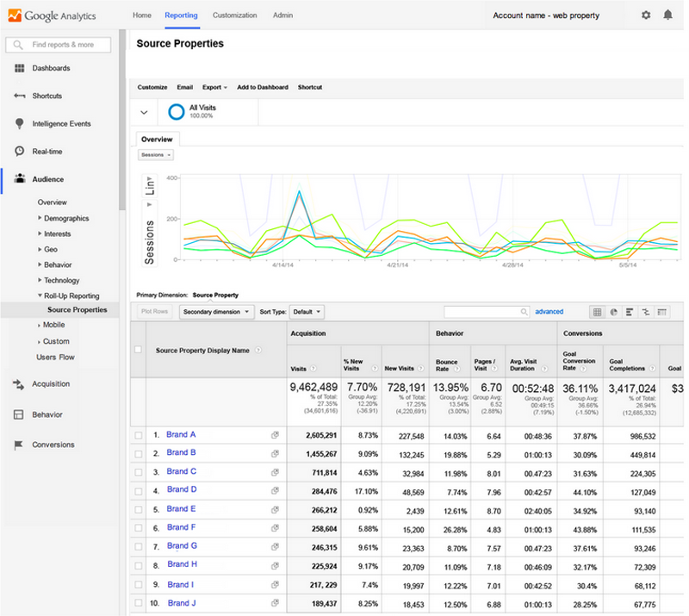Click the Real-time clock icon
Image resolution: width=689 pixels, height=616 pixels.
click(x=19, y=152)
